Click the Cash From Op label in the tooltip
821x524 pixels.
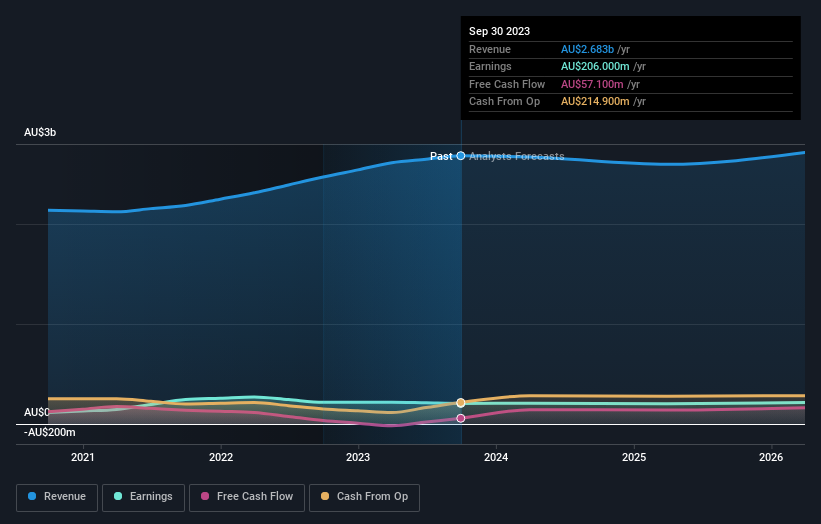(504, 102)
